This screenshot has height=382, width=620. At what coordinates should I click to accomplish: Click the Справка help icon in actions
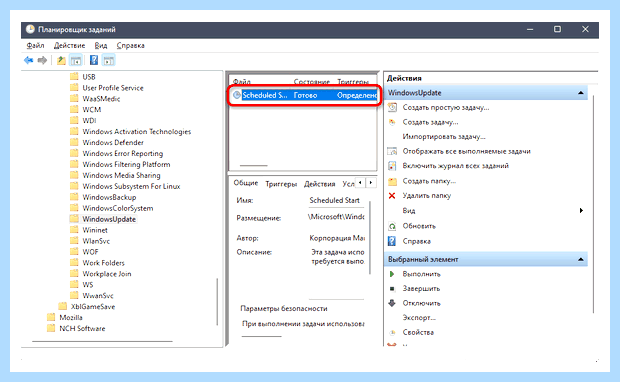pyautogui.click(x=392, y=241)
